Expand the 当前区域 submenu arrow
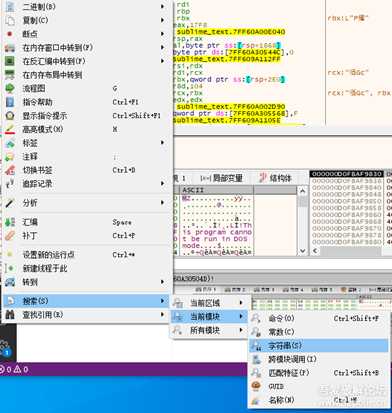Viewport: 392px width, 413px height. 241,303
